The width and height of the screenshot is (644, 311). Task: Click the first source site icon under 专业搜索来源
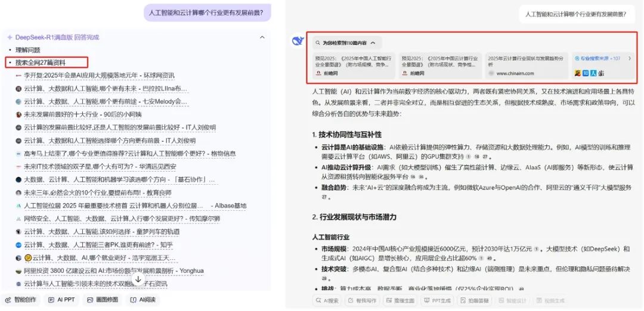click(577, 73)
